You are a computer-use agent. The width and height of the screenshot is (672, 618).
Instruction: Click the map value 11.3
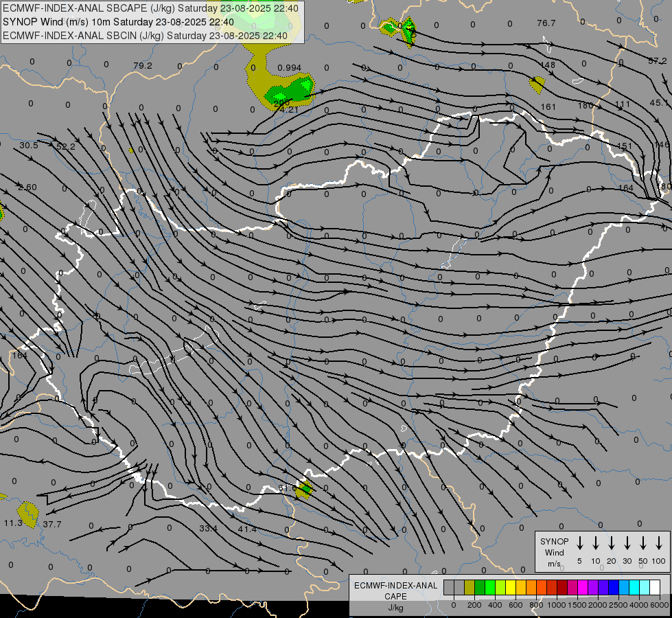tap(13, 523)
